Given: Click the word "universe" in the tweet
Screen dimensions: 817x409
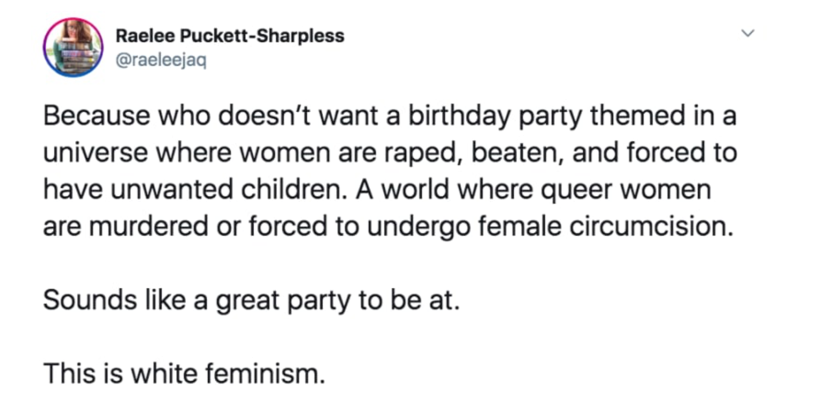Looking at the screenshot, I should (94, 154).
